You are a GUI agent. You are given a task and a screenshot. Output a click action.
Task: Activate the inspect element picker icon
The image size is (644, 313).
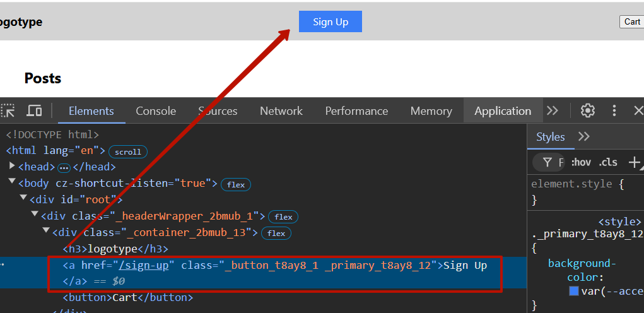(x=8, y=111)
